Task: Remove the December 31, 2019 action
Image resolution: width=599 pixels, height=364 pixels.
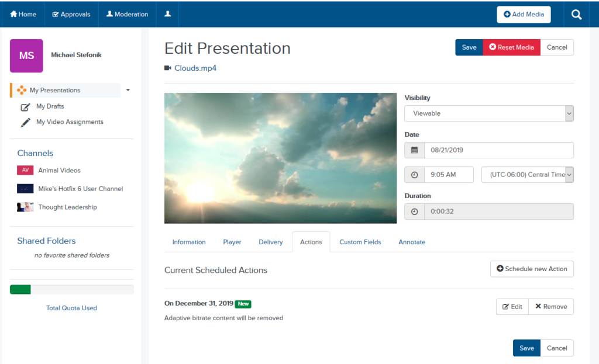Action: (x=551, y=307)
